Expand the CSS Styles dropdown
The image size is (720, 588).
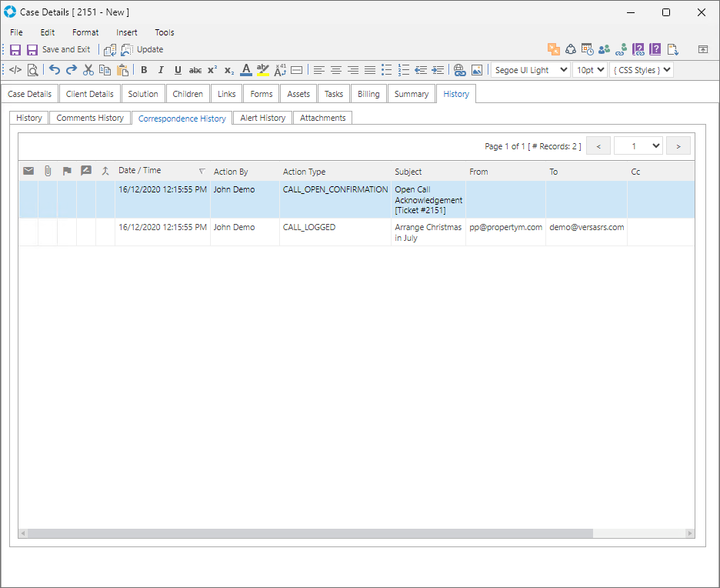(x=642, y=70)
